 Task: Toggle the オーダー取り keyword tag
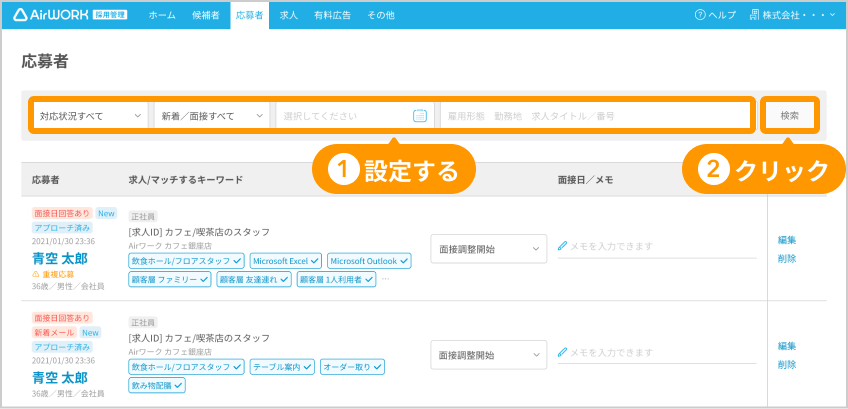pos(352,367)
